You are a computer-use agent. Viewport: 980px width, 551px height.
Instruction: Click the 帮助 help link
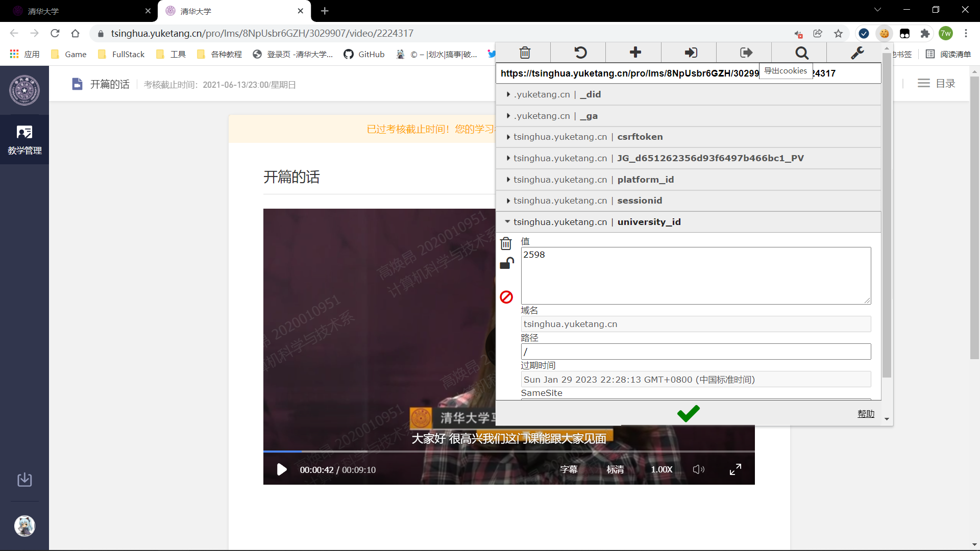pos(866,414)
